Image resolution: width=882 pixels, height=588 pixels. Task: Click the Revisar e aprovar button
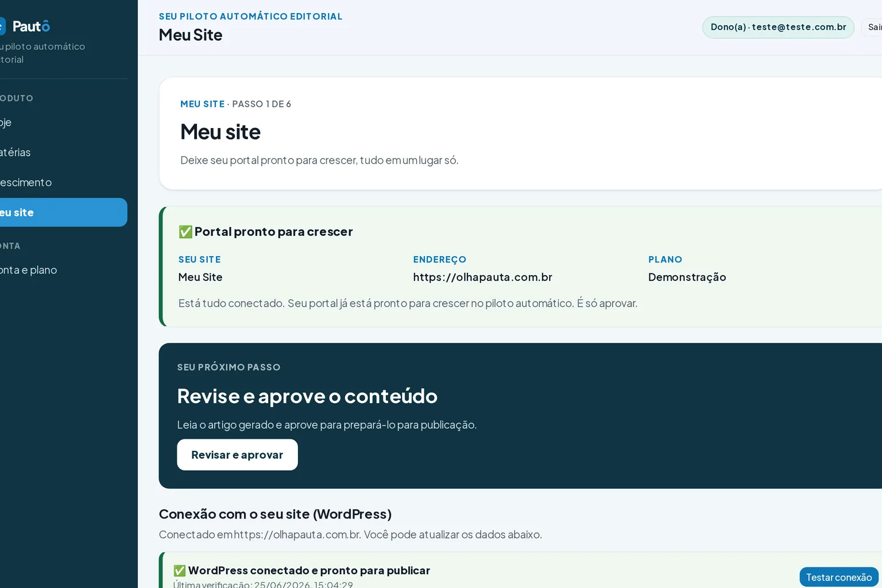[237, 455]
